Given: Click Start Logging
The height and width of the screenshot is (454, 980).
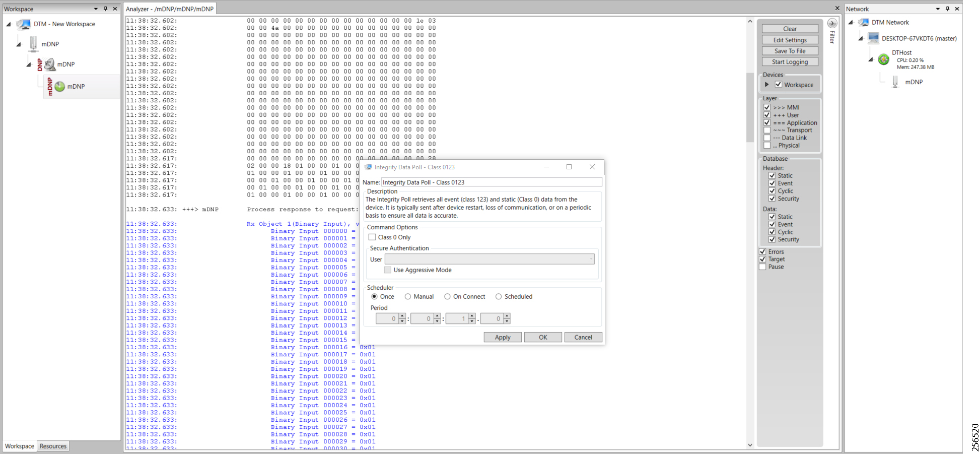Looking at the screenshot, I should [790, 62].
